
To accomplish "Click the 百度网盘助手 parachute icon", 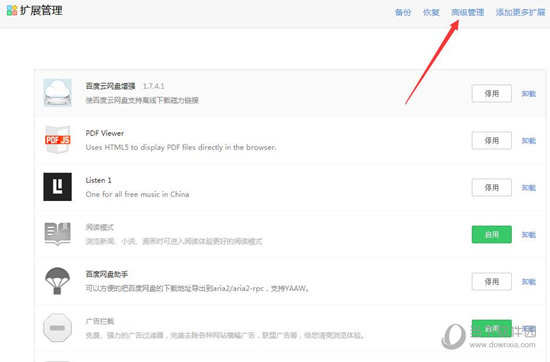I will pos(58,281).
